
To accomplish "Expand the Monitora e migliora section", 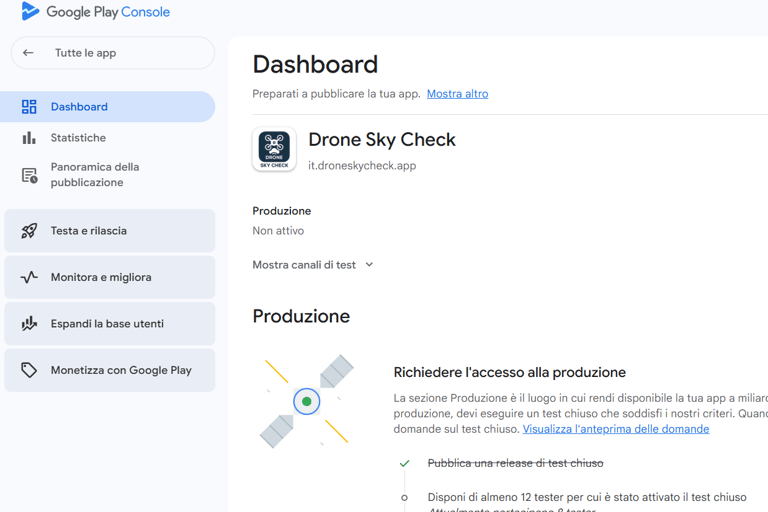I will click(x=110, y=277).
